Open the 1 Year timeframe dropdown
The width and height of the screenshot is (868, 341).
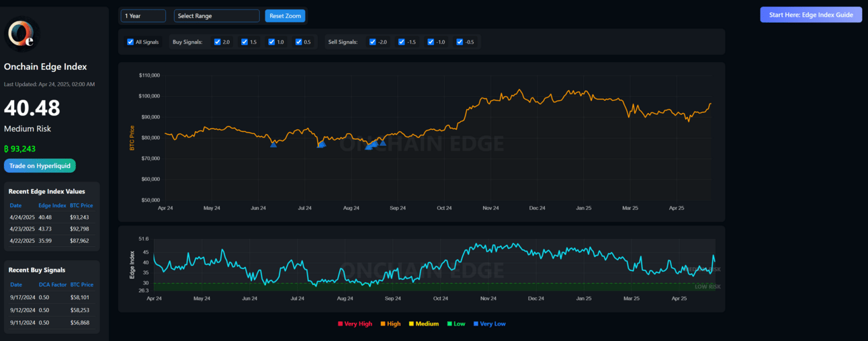143,16
